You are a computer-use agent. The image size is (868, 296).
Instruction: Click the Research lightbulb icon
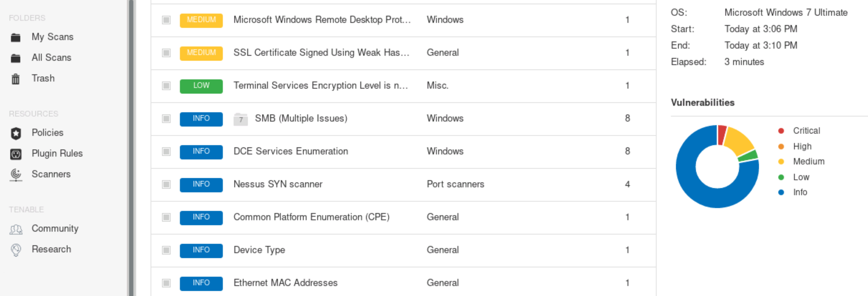tap(16, 250)
